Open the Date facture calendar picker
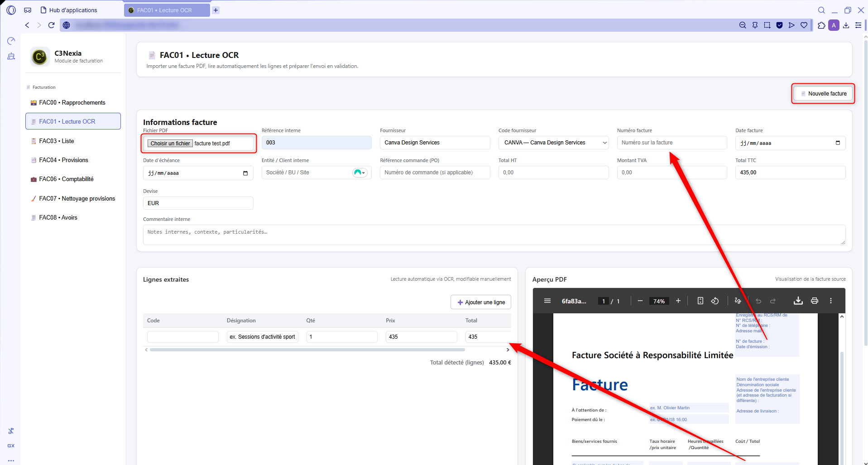This screenshot has width=868, height=465. [x=837, y=143]
